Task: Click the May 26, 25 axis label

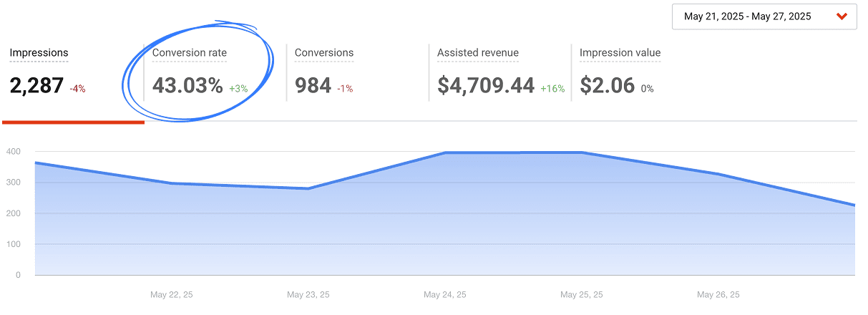Action: point(718,294)
